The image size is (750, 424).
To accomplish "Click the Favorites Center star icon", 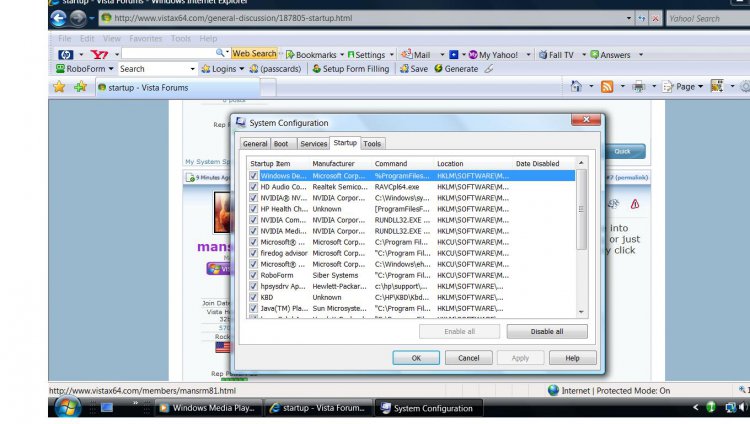I will tap(59, 87).
